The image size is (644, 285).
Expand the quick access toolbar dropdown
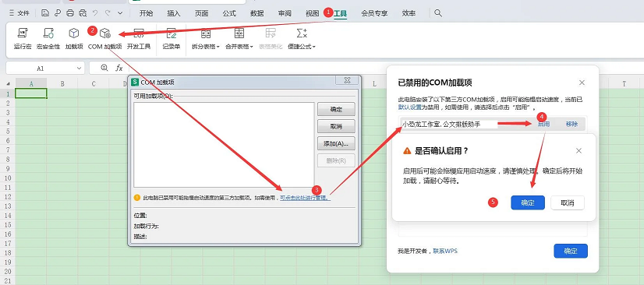(x=120, y=13)
